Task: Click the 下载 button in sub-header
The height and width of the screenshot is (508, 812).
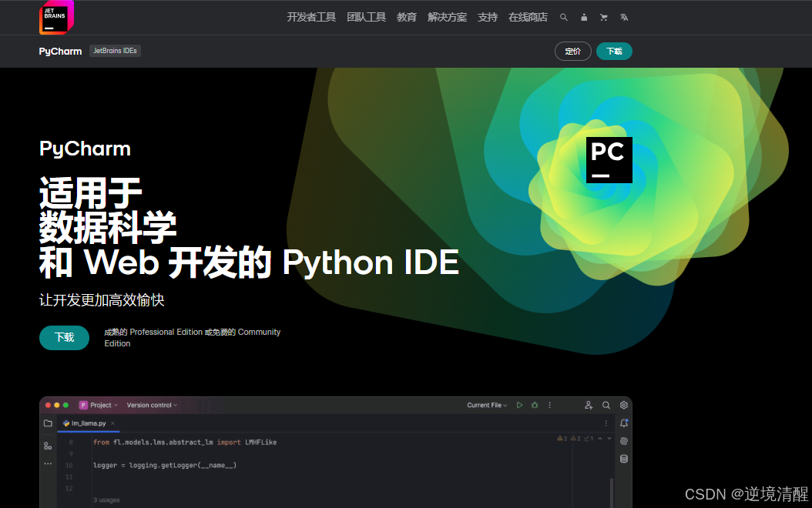Action: point(614,52)
